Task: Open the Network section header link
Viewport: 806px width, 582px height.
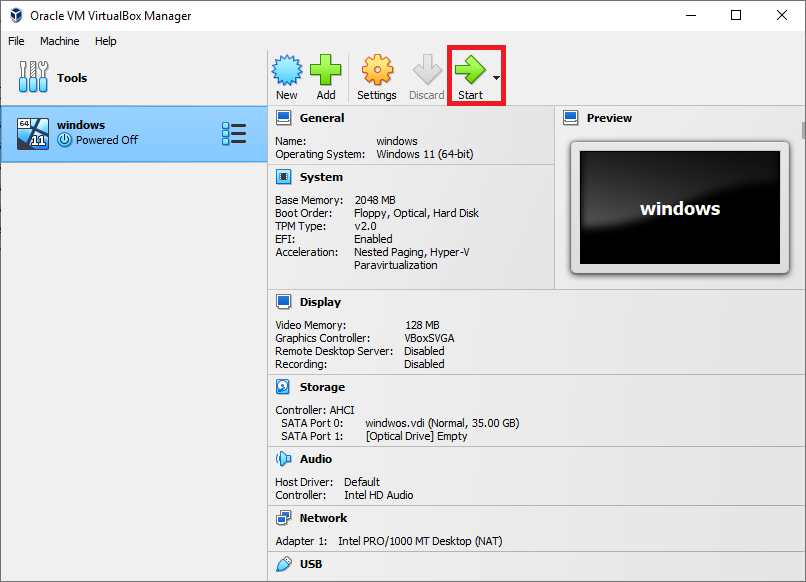Action: [323, 518]
